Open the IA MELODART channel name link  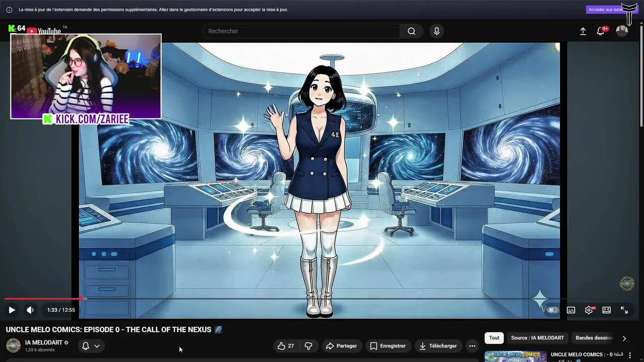click(44, 342)
